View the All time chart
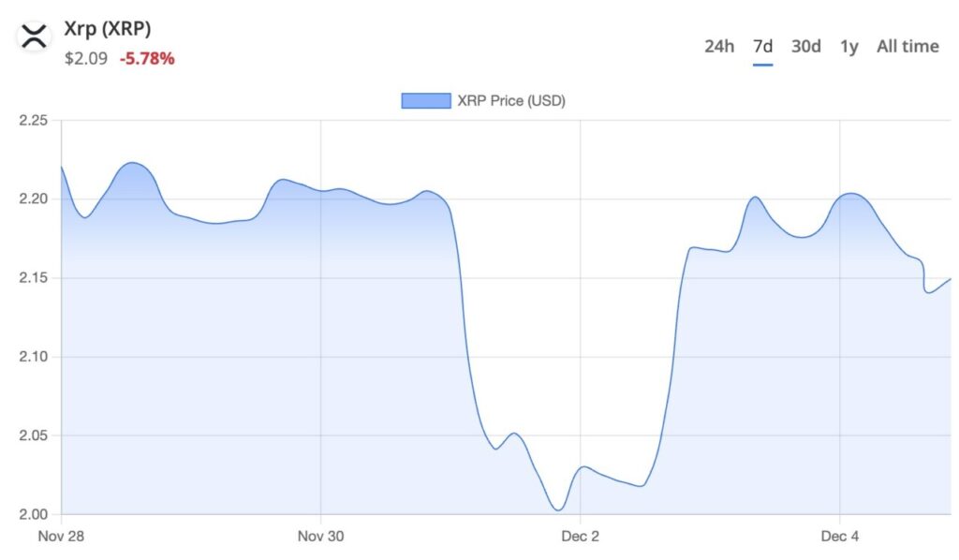The width and height of the screenshot is (959, 560). pos(906,46)
